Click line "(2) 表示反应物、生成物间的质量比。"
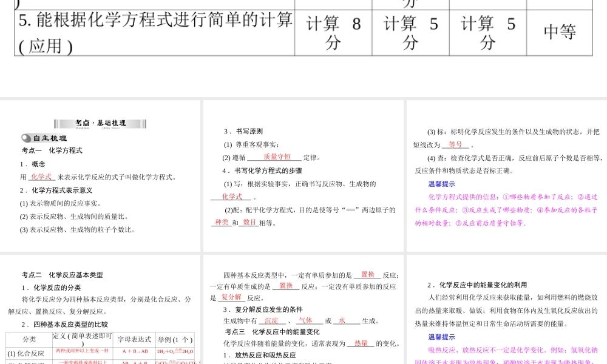The width and height of the screenshot is (607, 364). (74, 217)
